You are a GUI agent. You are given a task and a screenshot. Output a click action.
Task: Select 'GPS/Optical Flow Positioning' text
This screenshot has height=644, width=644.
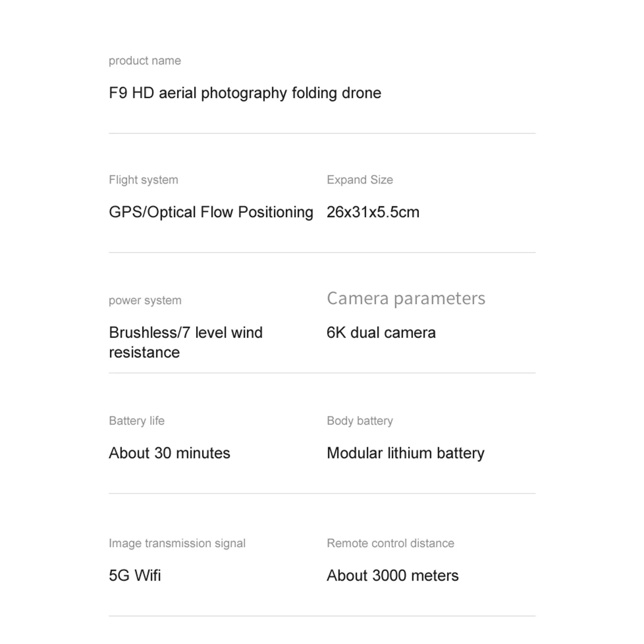[211, 212]
